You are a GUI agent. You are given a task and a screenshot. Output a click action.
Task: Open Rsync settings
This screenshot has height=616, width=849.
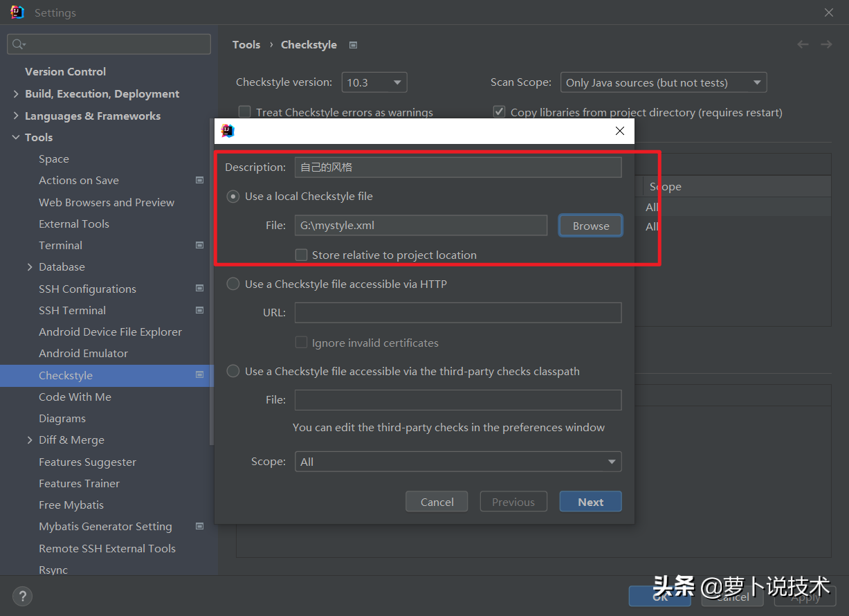53,570
